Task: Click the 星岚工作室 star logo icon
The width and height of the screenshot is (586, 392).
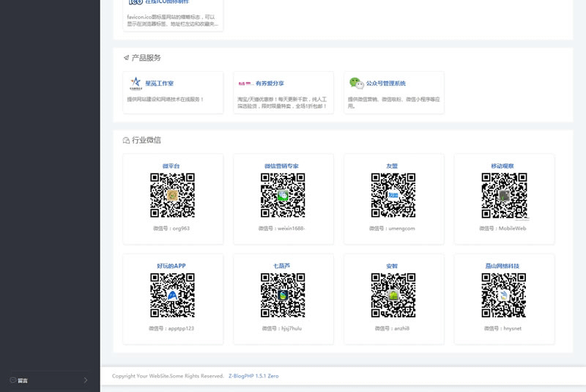Action: pyautogui.click(x=136, y=83)
